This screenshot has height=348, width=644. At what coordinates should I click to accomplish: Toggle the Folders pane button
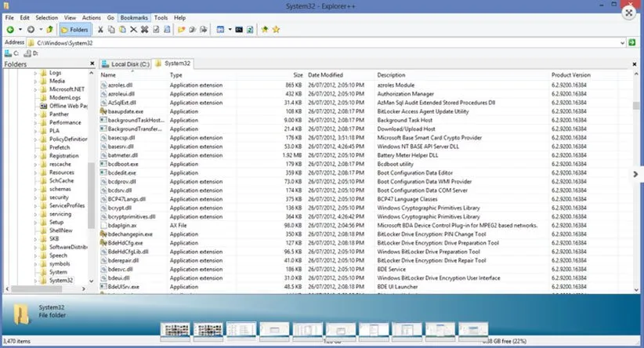pos(75,29)
